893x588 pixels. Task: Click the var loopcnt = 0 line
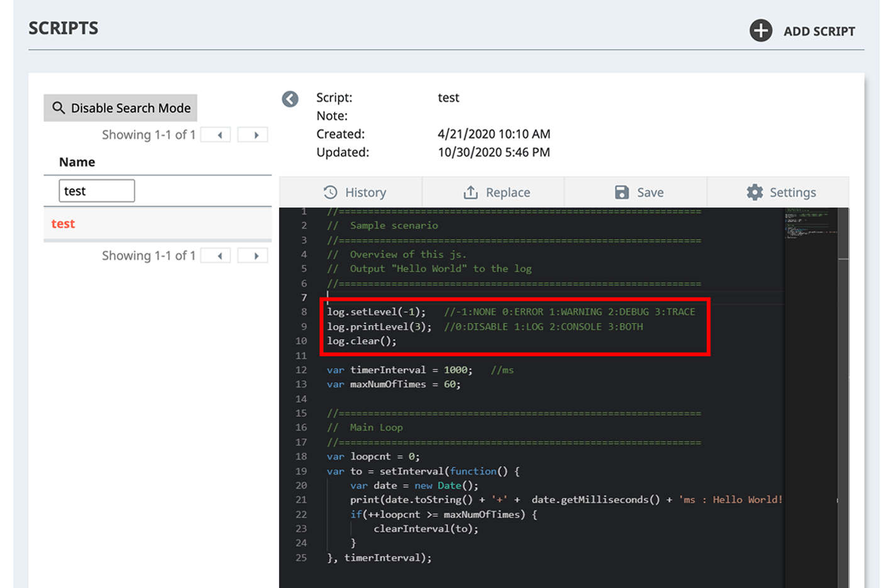(x=373, y=457)
